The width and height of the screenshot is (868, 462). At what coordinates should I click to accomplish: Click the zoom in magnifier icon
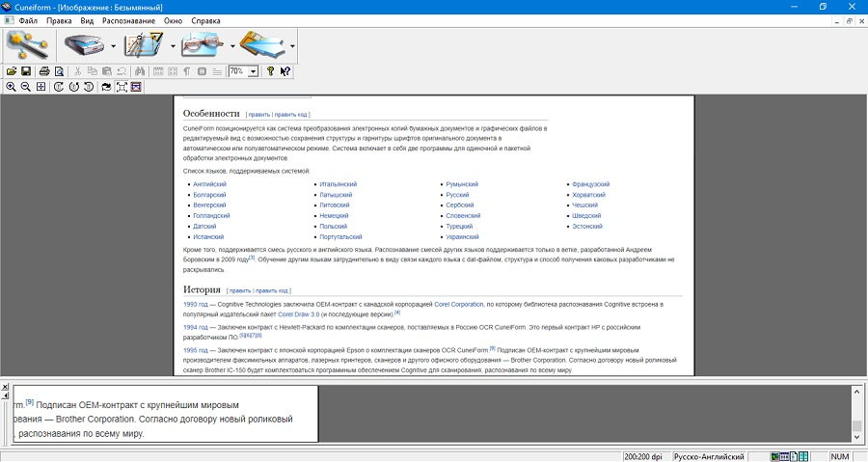12,87
